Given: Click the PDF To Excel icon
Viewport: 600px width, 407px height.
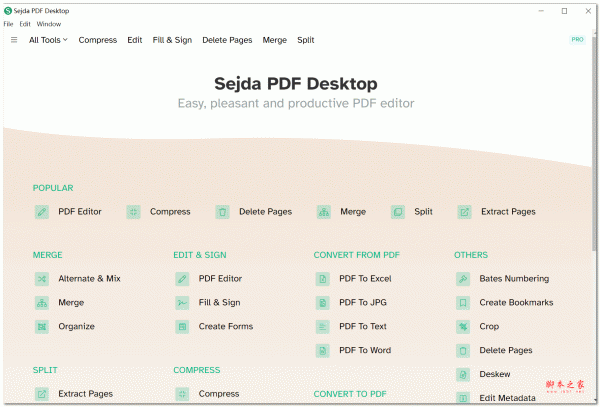Looking at the screenshot, I should coord(322,278).
